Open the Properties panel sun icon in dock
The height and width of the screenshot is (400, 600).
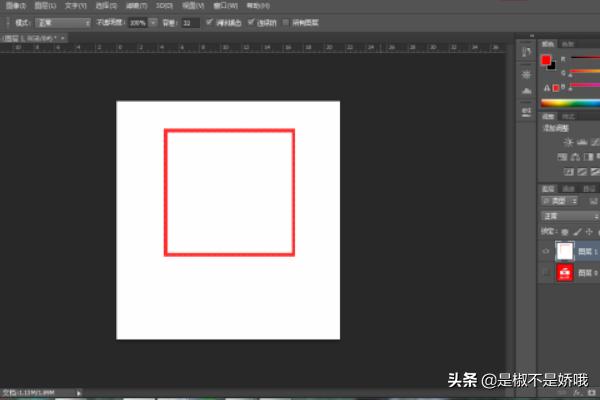tap(527, 74)
